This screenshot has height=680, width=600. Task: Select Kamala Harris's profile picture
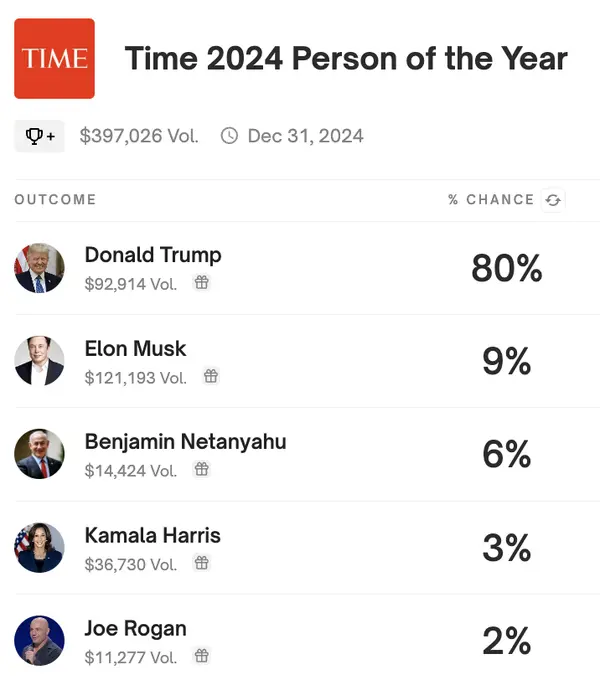(39, 548)
